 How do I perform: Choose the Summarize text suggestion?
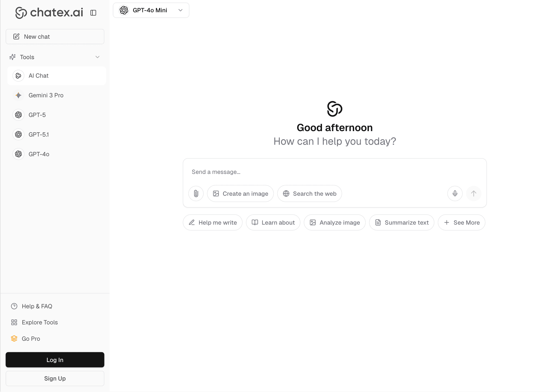point(401,222)
